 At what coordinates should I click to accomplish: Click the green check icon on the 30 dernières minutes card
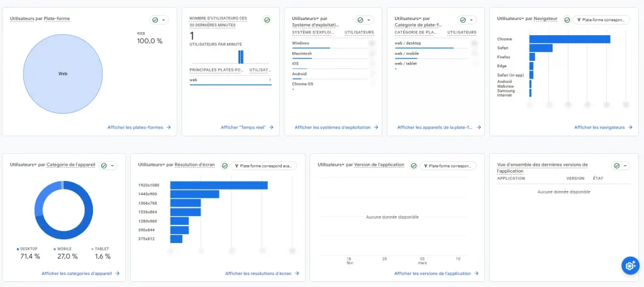tap(267, 19)
